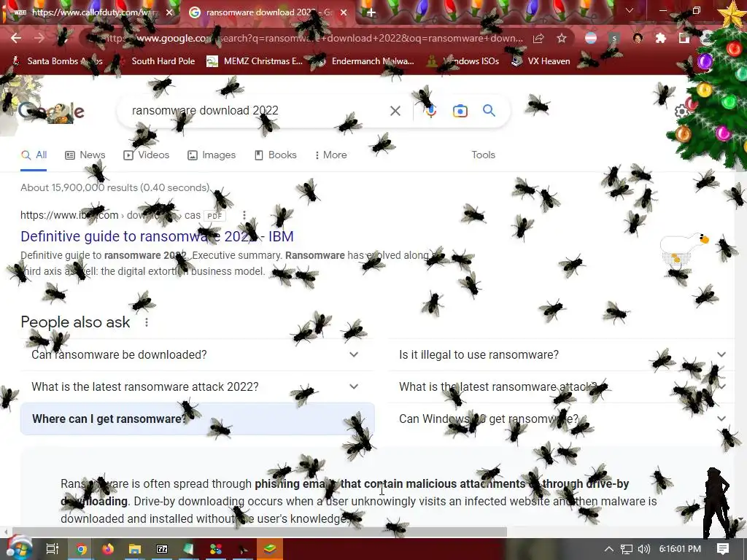747x560 pixels.
Task: Open the volume speaker tray icon
Action: [643, 549]
